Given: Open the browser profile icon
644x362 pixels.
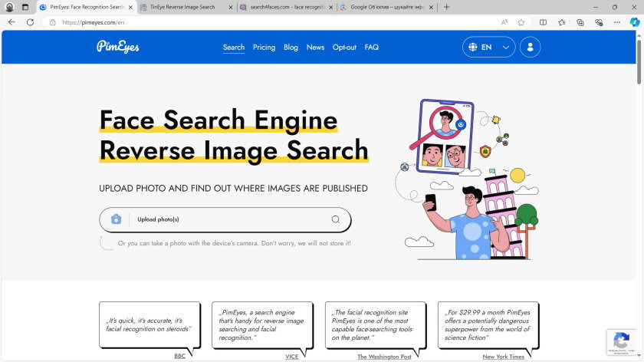Looking at the screenshot, I should click(10, 7).
